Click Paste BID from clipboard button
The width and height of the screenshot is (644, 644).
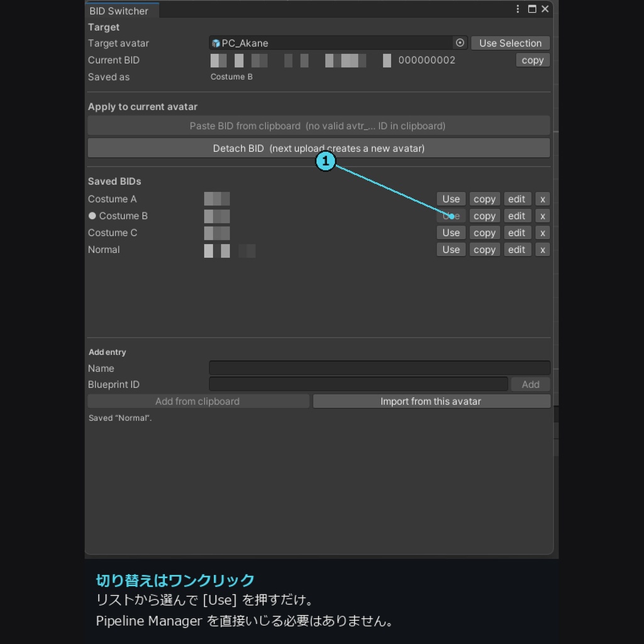click(319, 126)
